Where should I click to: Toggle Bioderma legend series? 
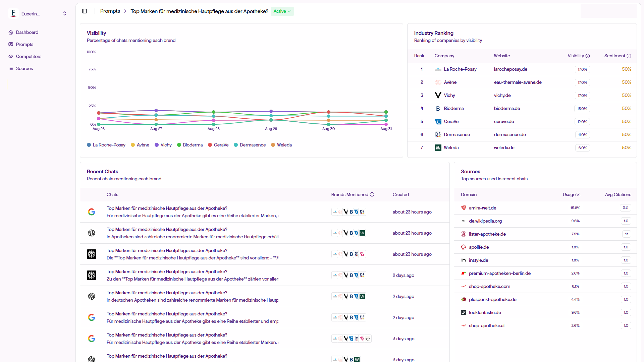click(x=190, y=145)
